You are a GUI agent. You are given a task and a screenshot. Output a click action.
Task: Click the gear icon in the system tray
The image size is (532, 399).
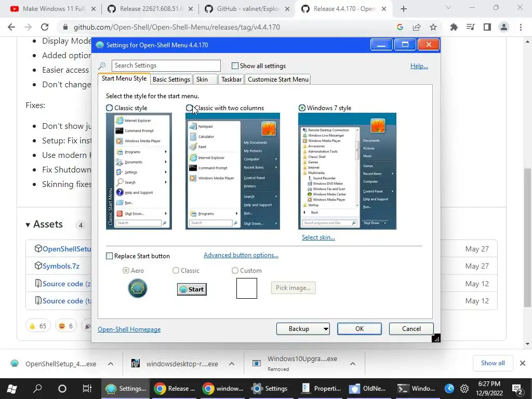(464, 389)
